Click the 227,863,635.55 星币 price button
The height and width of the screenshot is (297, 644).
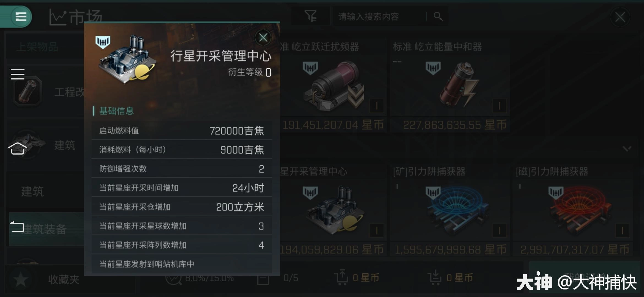(x=454, y=125)
